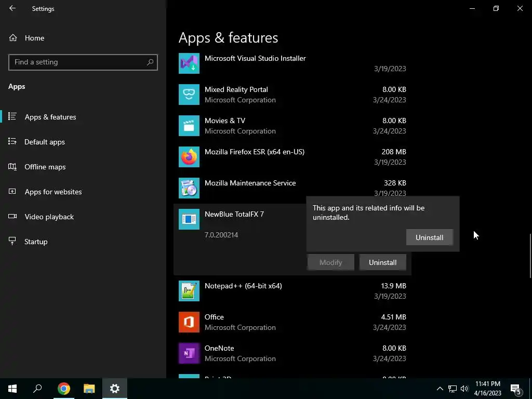This screenshot has height=399, width=532.
Task: Click the 4.51 MB size of Office
Action: point(394,317)
